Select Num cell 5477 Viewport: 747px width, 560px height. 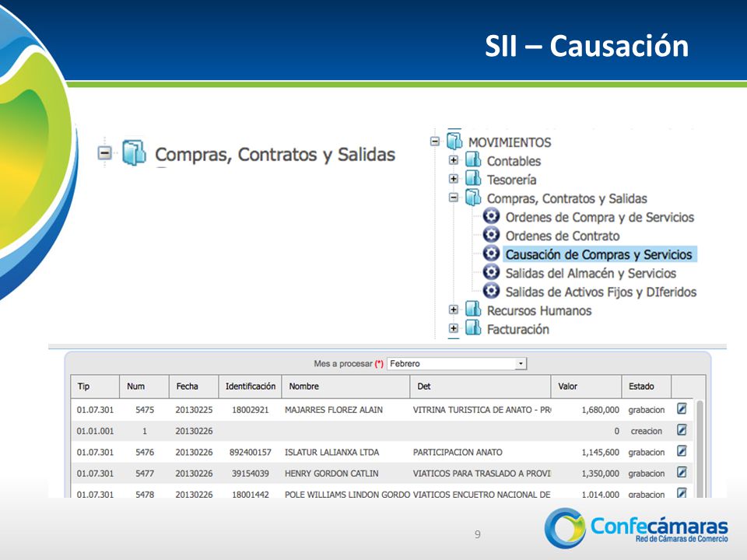pyautogui.click(x=145, y=474)
